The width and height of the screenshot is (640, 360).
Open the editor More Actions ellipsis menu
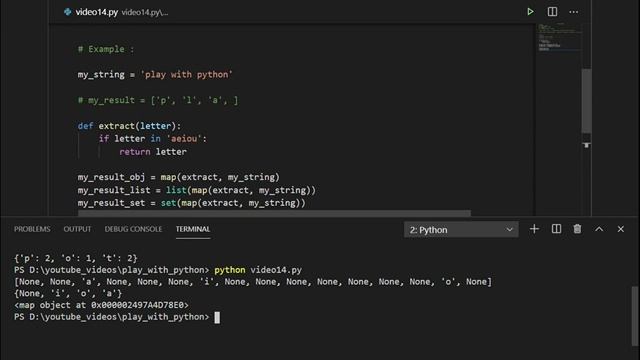tap(573, 12)
